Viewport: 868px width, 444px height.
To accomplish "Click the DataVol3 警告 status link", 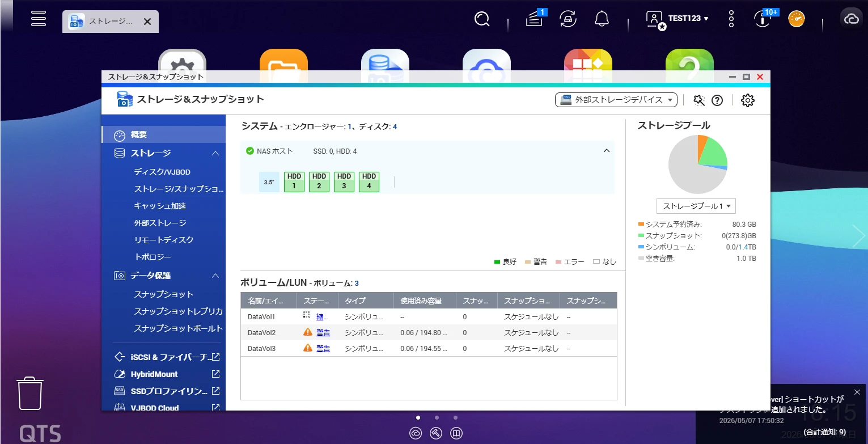I will tap(323, 348).
